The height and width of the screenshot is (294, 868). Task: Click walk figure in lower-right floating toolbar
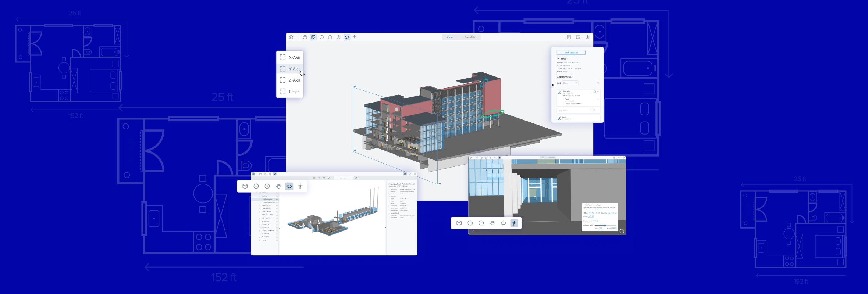(x=514, y=223)
